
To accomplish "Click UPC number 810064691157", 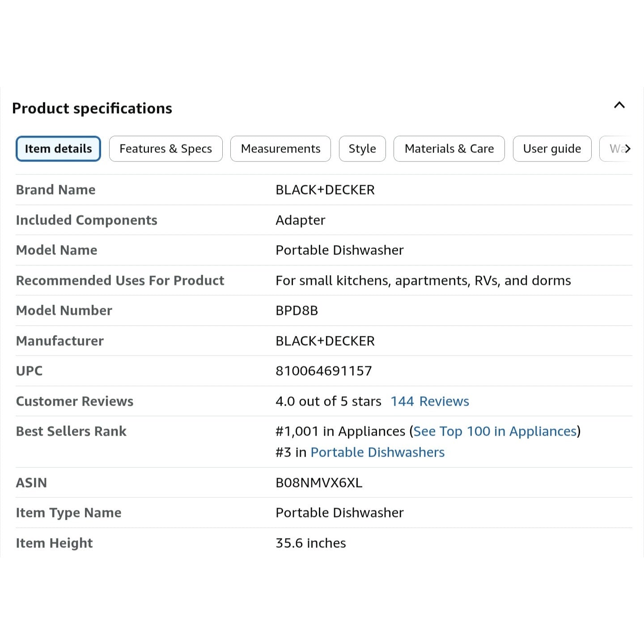I will coord(324,371).
